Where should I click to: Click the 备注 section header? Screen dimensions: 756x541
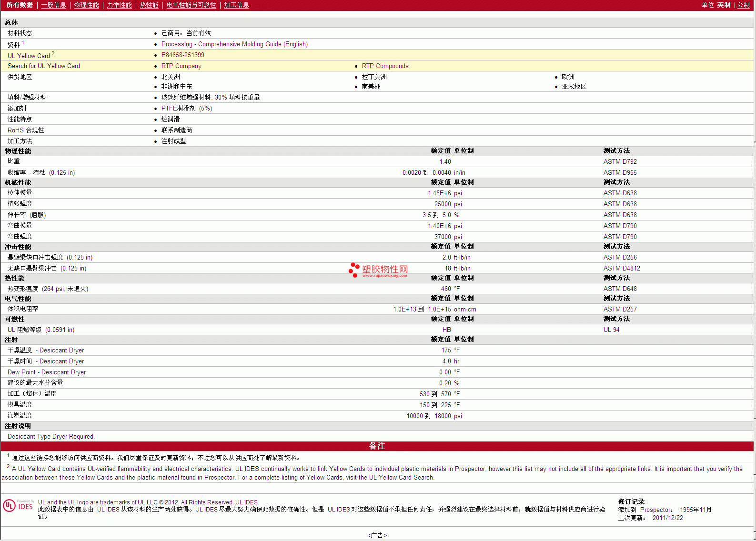377,446
